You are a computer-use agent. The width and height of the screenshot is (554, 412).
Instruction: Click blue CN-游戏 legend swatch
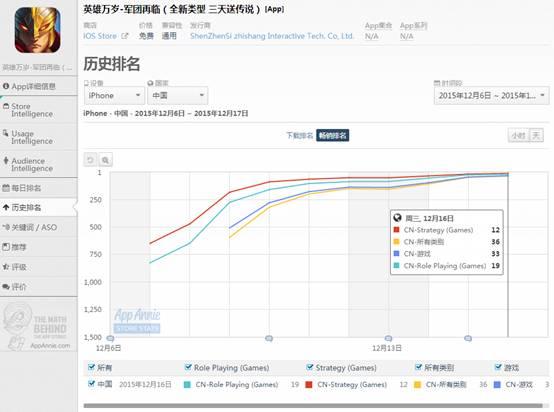click(497, 384)
